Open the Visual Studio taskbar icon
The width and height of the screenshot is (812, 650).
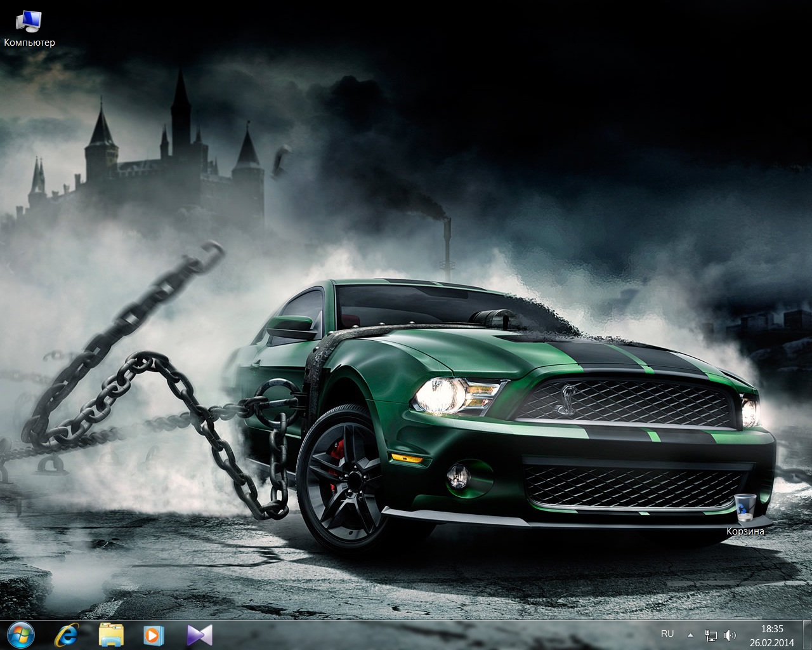(x=199, y=635)
